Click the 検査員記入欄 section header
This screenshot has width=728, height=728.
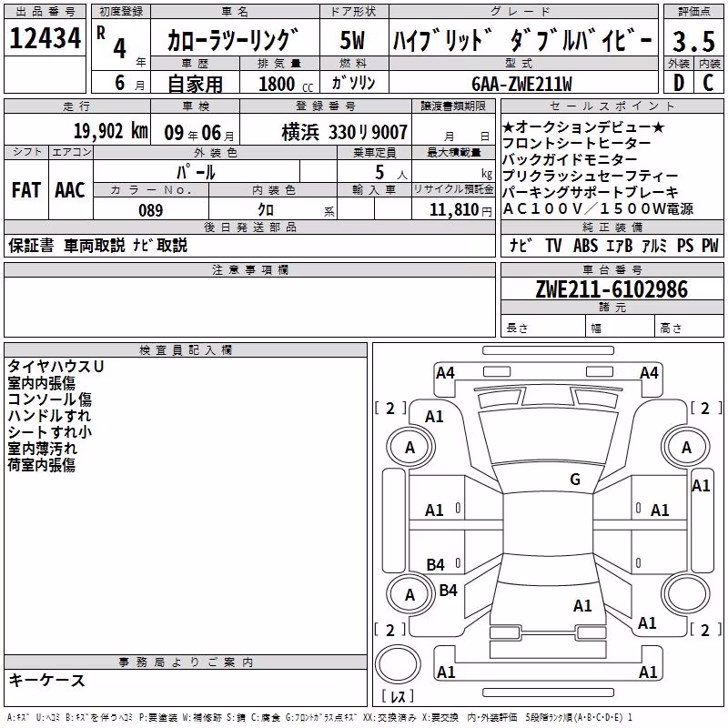[x=186, y=350]
